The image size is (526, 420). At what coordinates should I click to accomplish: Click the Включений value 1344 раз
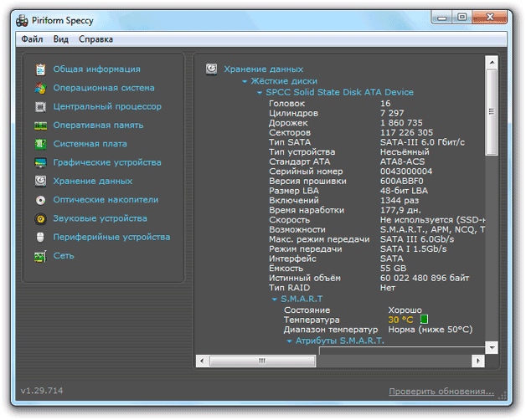(x=400, y=201)
